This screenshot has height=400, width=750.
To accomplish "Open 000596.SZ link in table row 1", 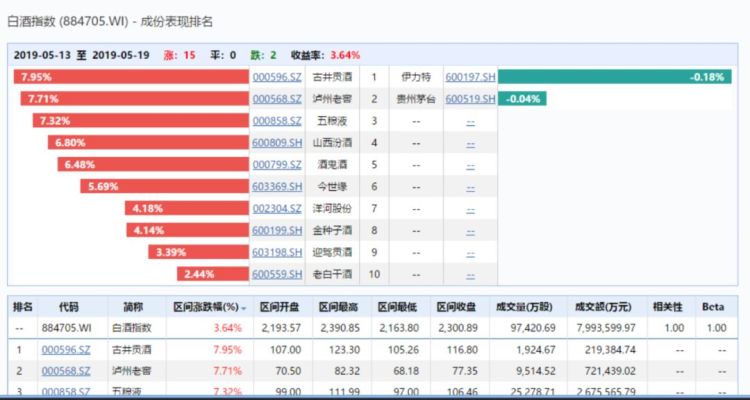I will coord(66,350).
